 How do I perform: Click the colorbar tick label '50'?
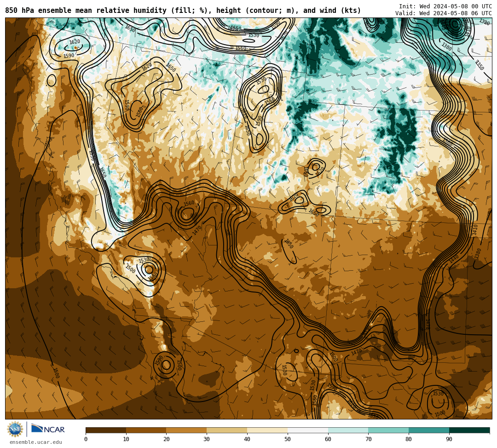point(288,439)
